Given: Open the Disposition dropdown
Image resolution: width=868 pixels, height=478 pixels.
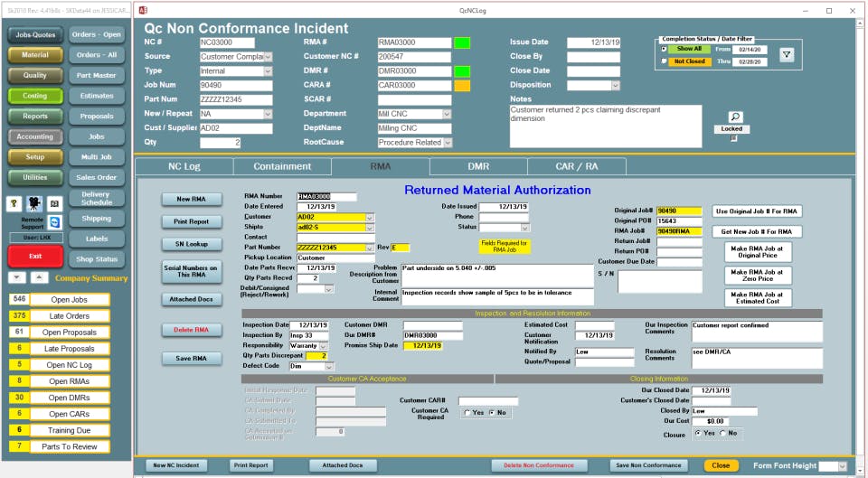Looking at the screenshot, I should (616, 85).
